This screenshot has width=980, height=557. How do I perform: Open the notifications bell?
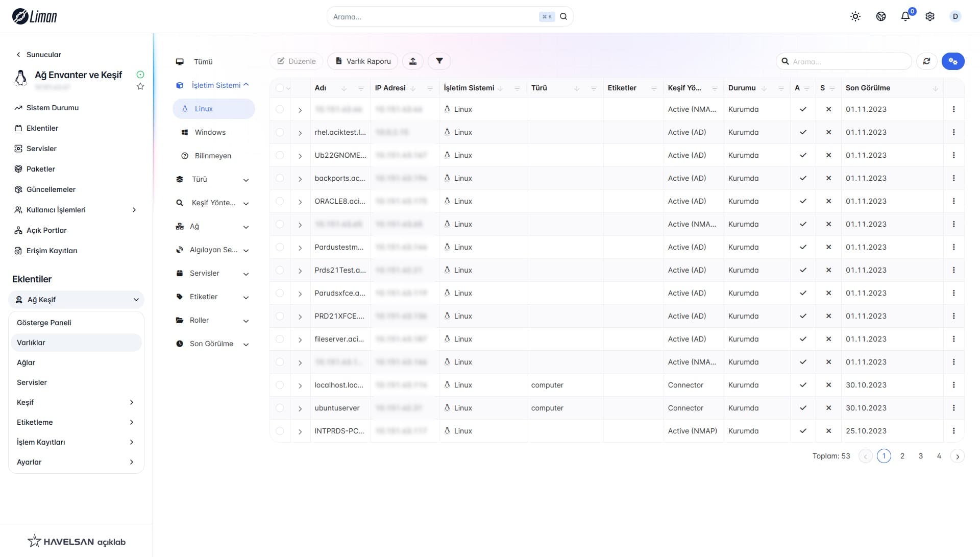click(905, 16)
